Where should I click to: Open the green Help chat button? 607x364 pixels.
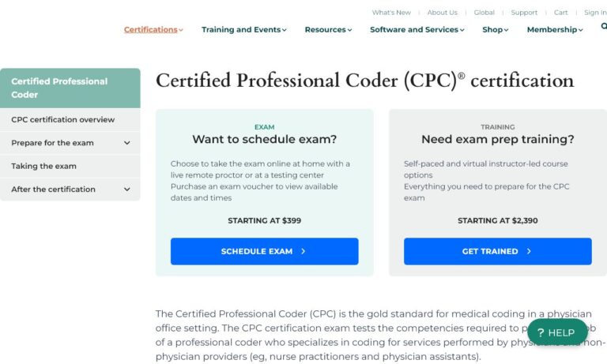click(x=557, y=332)
